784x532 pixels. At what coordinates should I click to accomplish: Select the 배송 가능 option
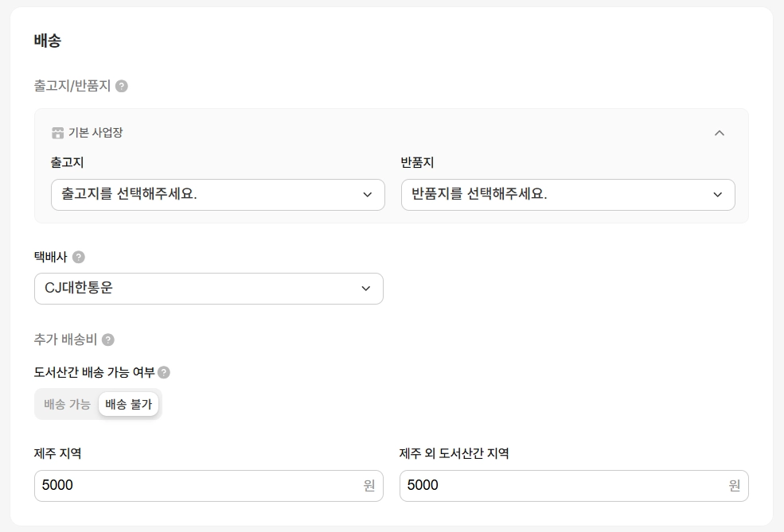pos(68,404)
